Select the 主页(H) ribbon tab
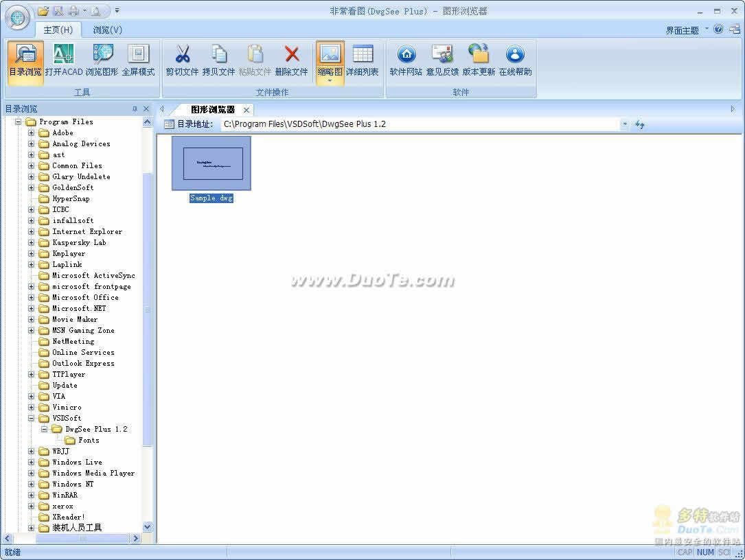Screen dimensions: 745x560 [x=58, y=30]
